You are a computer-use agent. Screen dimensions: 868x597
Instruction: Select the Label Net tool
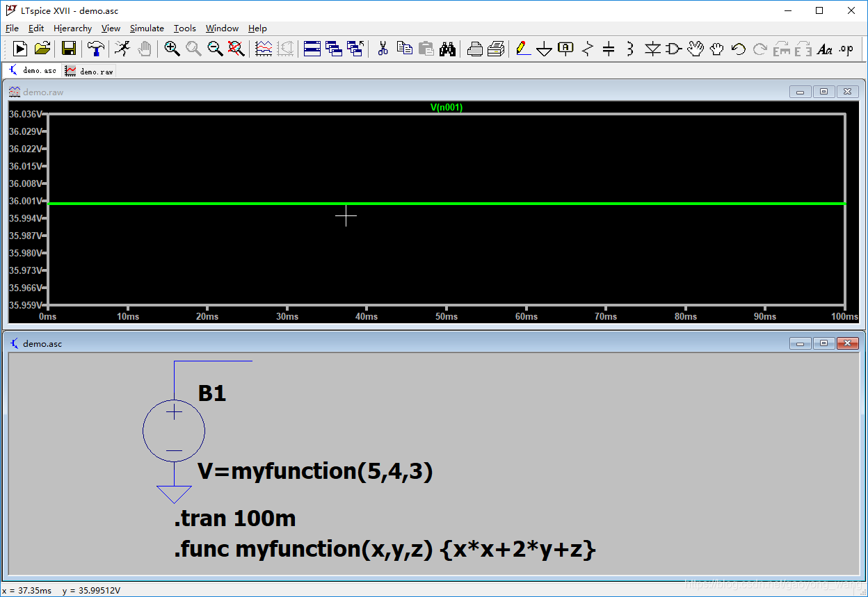(x=566, y=49)
